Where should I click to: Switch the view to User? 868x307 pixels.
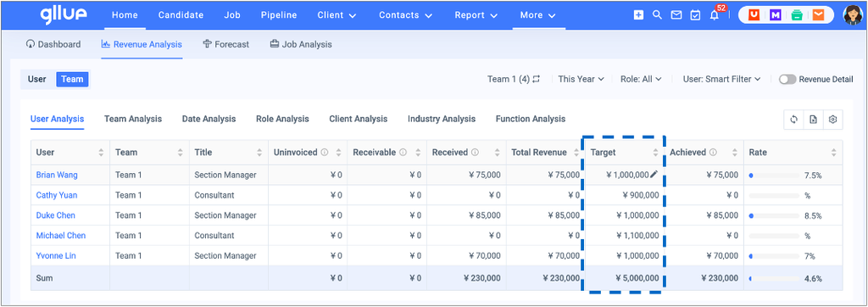[x=37, y=79]
